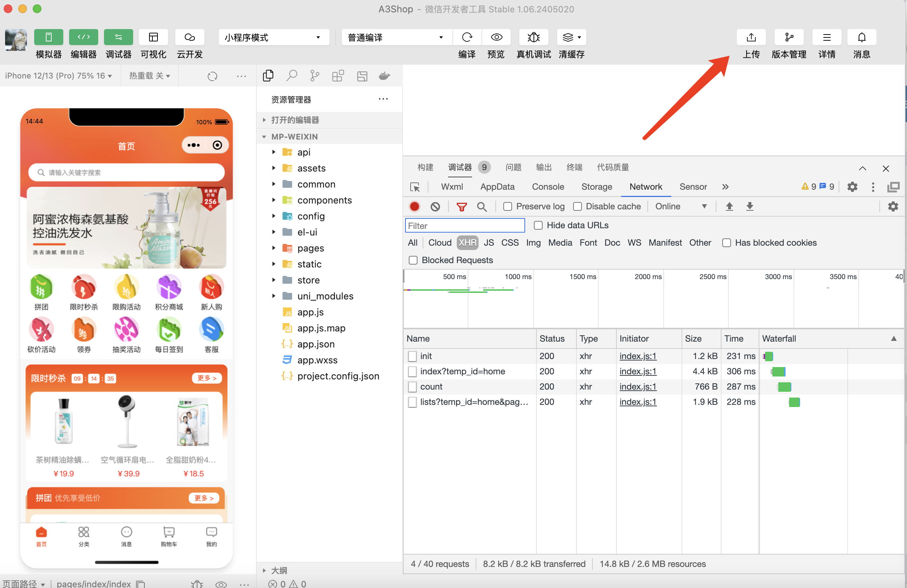Open the network settings gear icon

pos(893,206)
